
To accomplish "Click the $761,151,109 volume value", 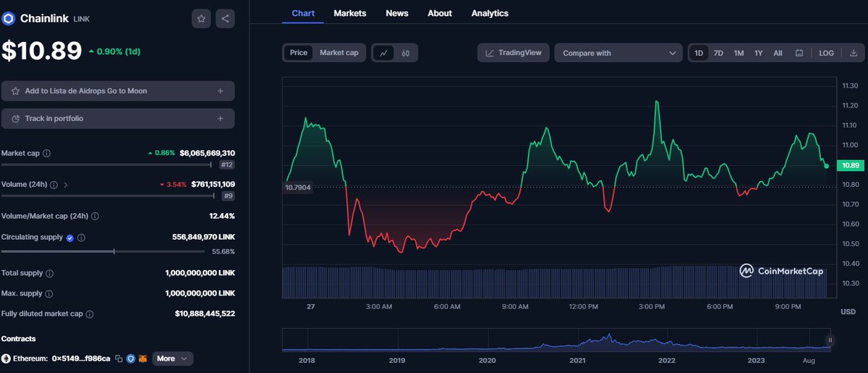I will pyautogui.click(x=213, y=185).
